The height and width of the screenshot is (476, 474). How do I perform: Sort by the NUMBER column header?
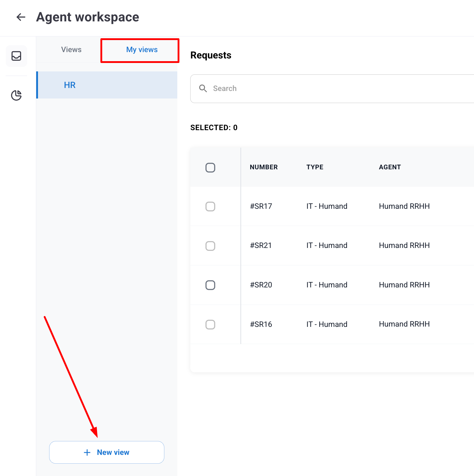264,167
